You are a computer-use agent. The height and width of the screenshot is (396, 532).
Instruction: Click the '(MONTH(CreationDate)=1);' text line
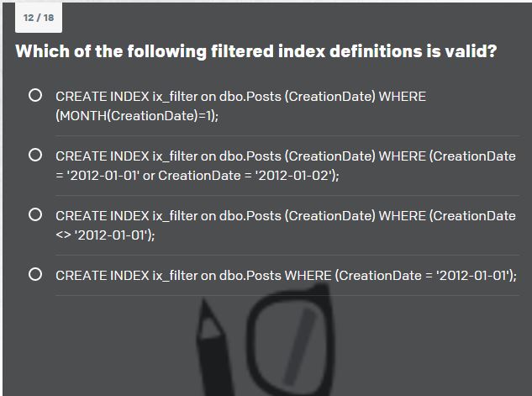137,116
